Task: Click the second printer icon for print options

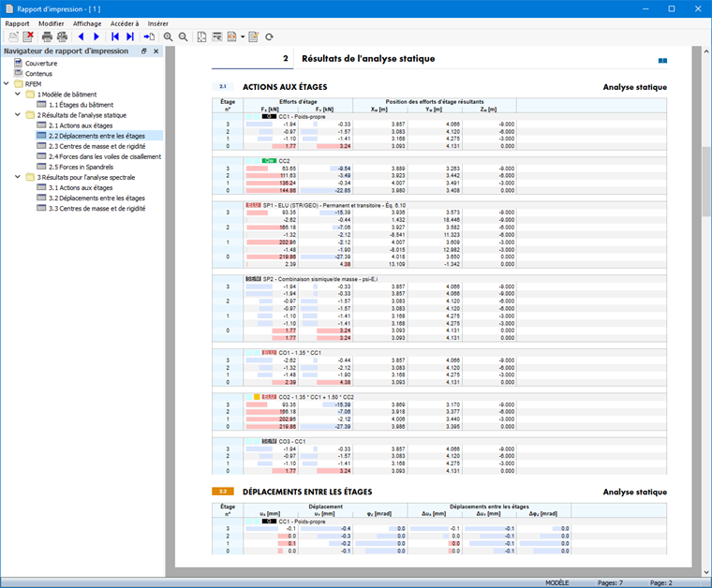Action: (62, 37)
